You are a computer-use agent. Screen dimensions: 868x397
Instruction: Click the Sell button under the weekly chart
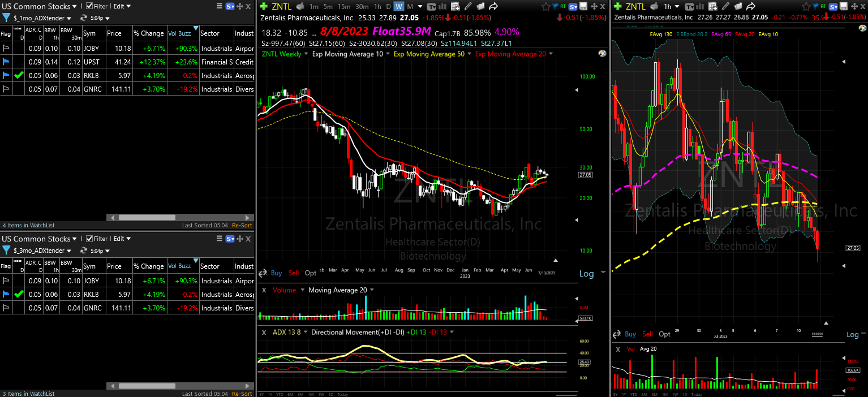click(294, 273)
